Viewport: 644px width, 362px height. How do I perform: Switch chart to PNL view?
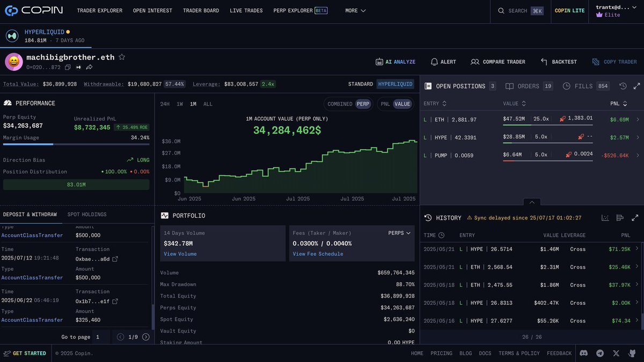[385, 104]
